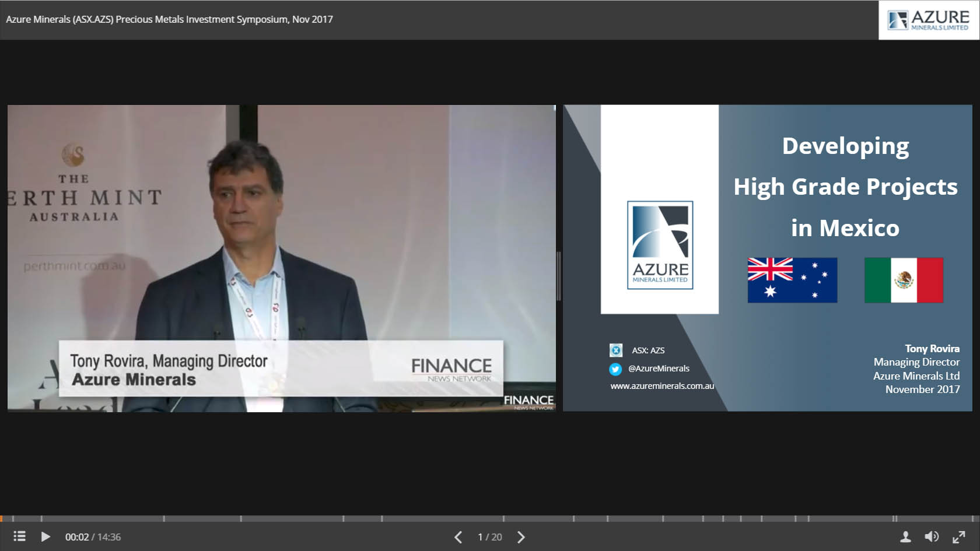
Task: Click the @AzureMinerals Twitter handle
Action: pyautogui.click(x=659, y=368)
